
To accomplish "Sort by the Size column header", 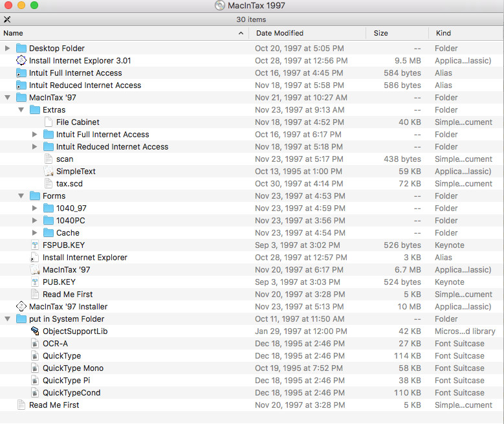I will click(397, 33).
